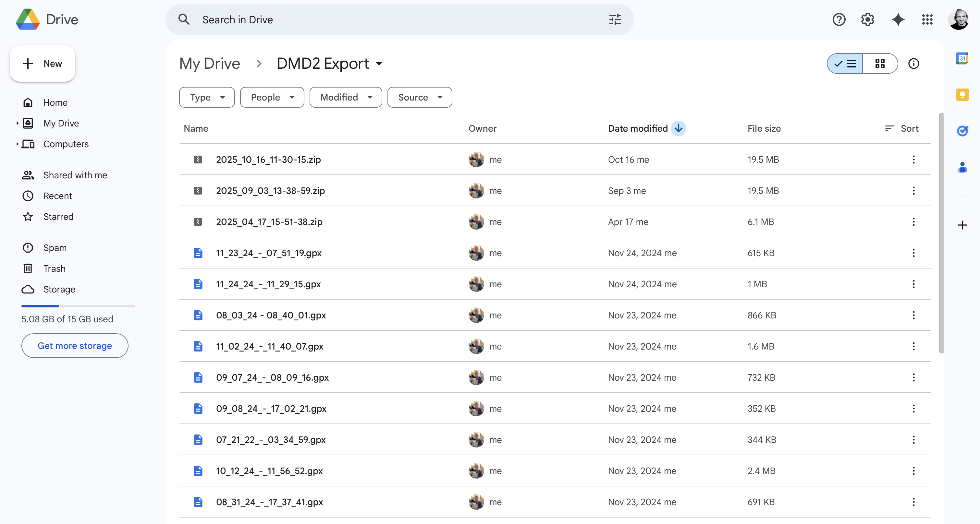Screen dimensions: 980x524
Task: Click the Get more storage button
Action: (x=75, y=345)
